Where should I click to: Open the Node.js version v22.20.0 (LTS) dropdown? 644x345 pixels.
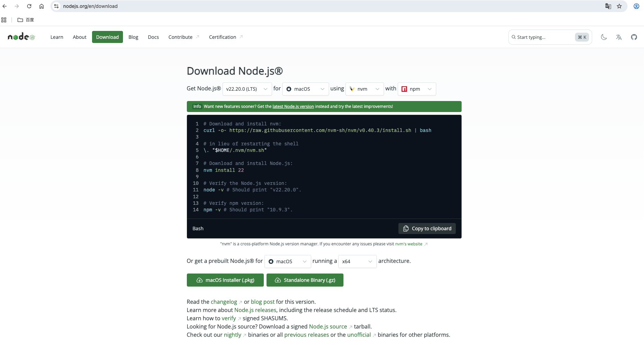247,89
